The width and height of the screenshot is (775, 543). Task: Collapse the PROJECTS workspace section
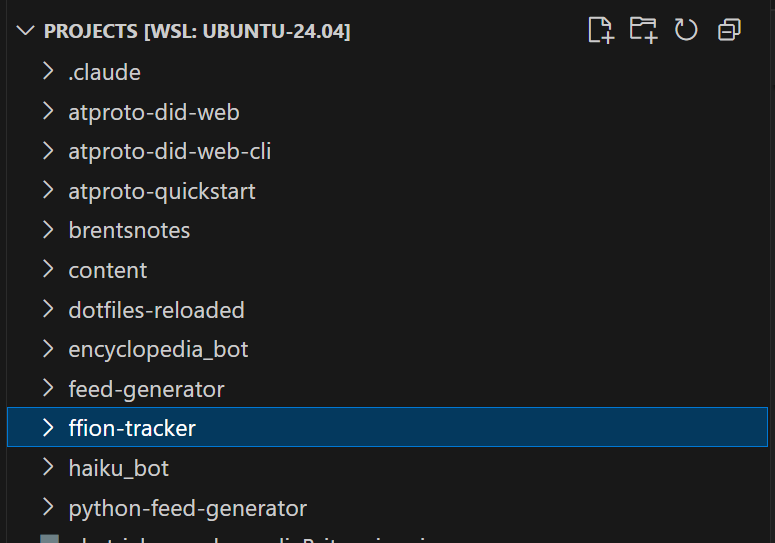[x=25, y=31]
